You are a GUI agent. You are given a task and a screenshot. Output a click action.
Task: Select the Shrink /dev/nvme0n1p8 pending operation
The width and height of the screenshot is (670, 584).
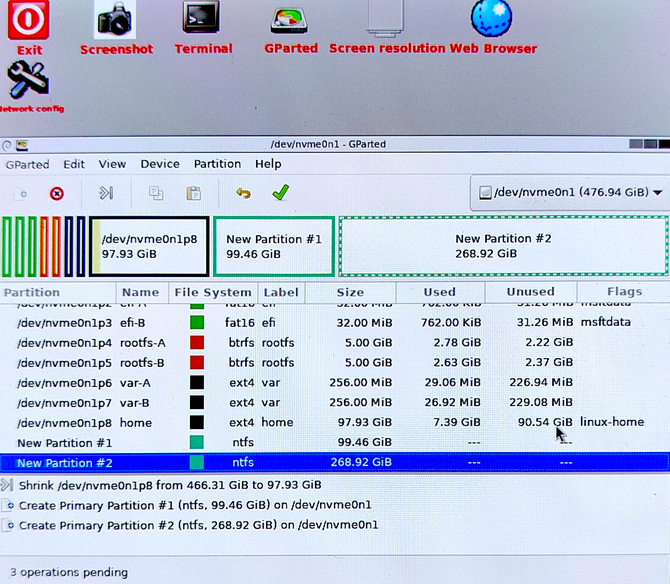(x=170, y=485)
